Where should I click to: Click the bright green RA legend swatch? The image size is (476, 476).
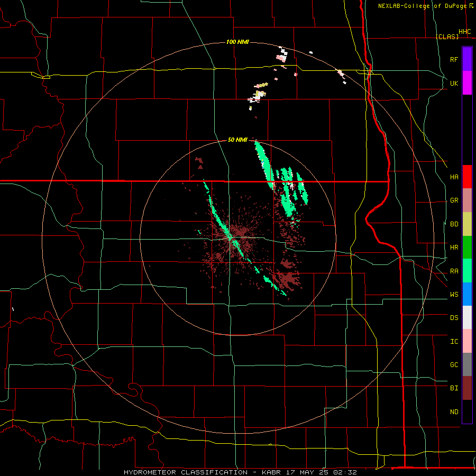[467, 271]
